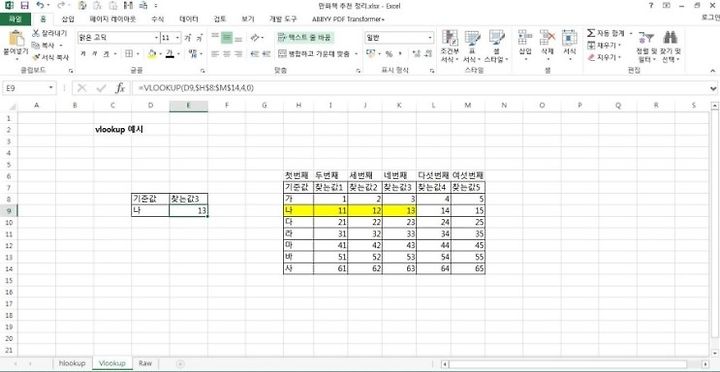Apply the font color (가 with underline)

tap(169, 54)
